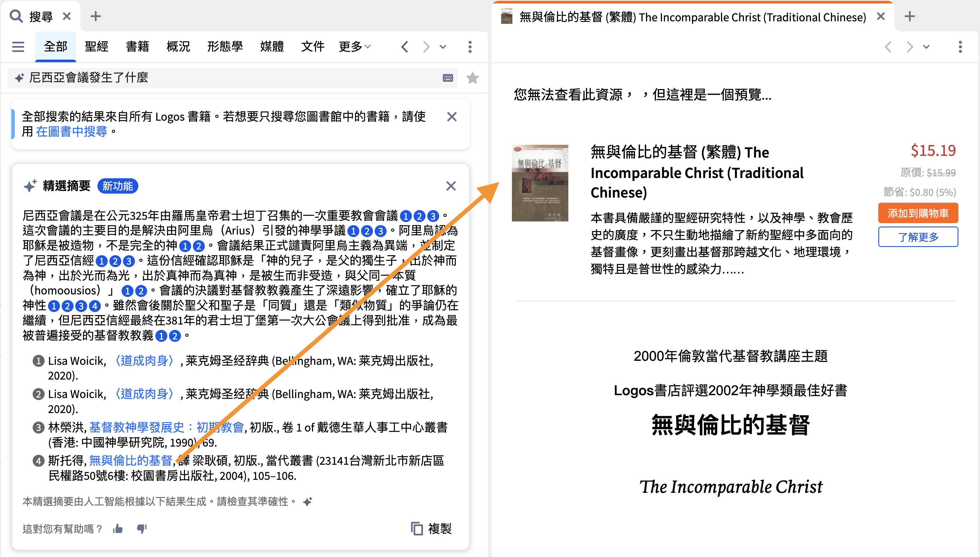This screenshot has width=980, height=557.
Task: Select the 全部 tab
Action: point(55,47)
